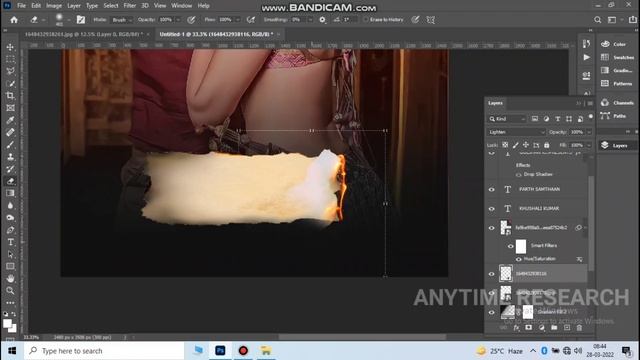640x360 pixels.
Task: Open the layer Kind filter dropdown
Action: (x=507, y=119)
